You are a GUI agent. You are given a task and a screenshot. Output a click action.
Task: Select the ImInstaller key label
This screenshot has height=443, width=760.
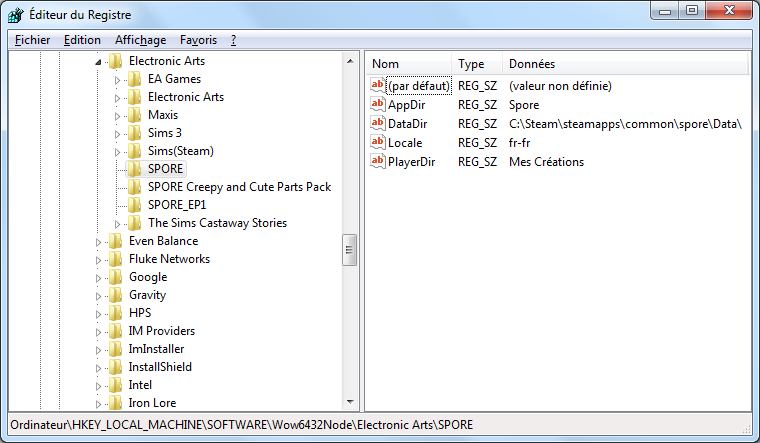(156, 349)
